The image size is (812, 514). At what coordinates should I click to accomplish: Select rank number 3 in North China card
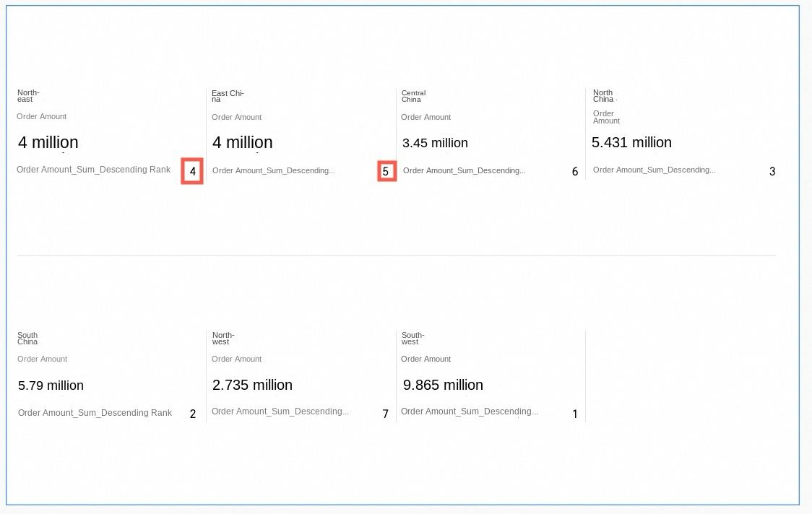(x=772, y=172)
